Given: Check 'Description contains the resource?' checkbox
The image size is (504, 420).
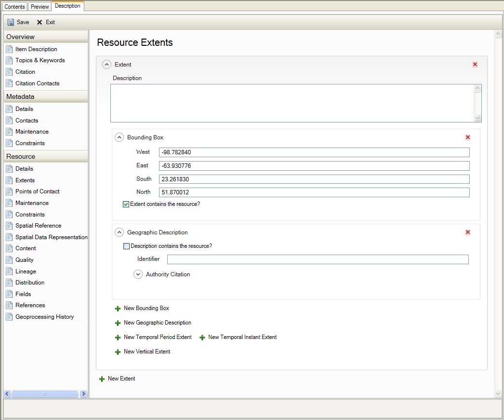Looking at the screenshot, I should [127, 246].
